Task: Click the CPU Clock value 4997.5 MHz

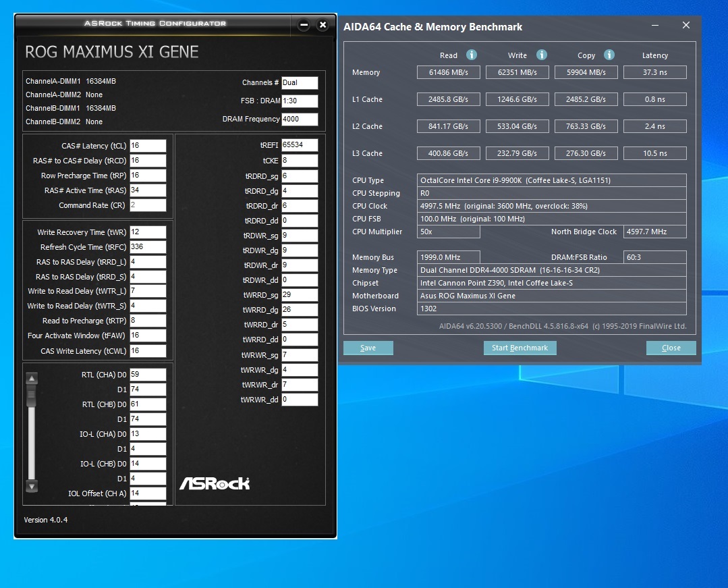Action: pyautogui.click(x=552, y=206)
